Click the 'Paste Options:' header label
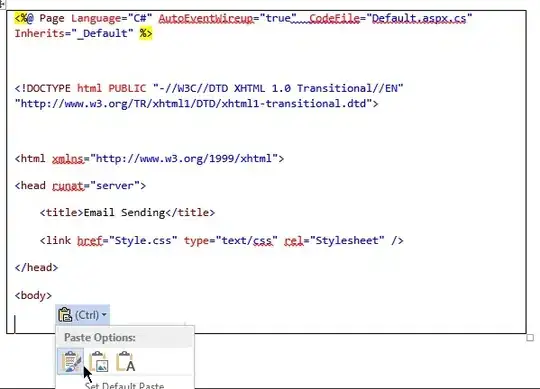The image size is (540, 389). (x=100, y=337)
